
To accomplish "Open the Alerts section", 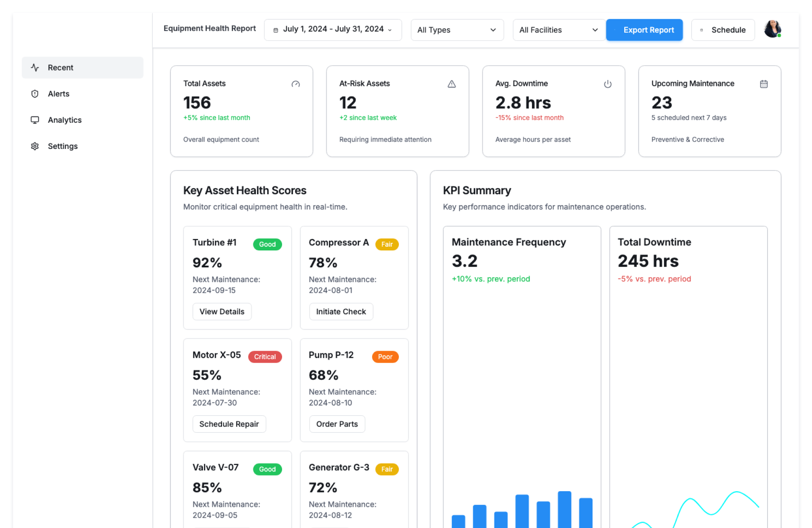I will point(58,94).
